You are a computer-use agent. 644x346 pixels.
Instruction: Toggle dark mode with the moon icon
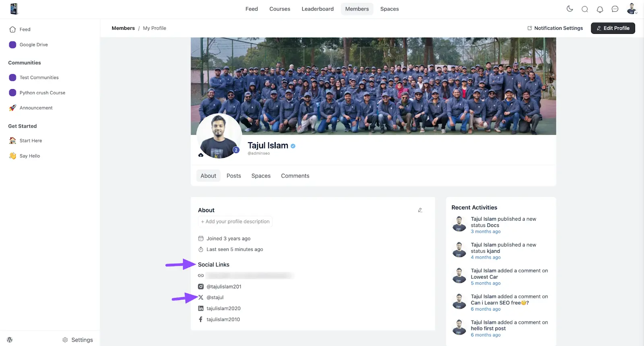click(x=570, y=9)
